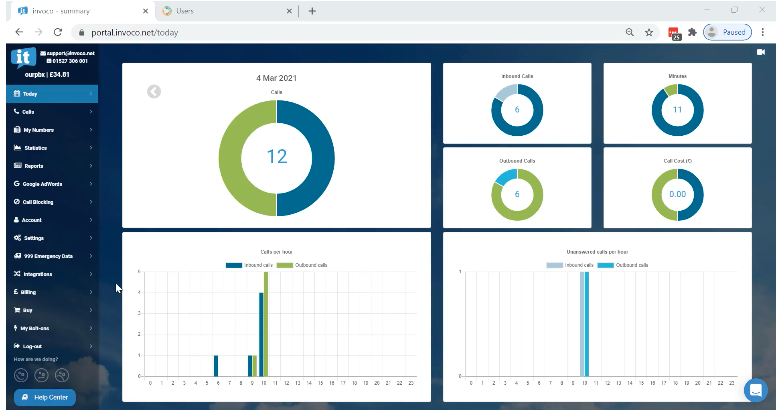
Task: Close the invoco - summary tab
Action: (x=146, y=11)
